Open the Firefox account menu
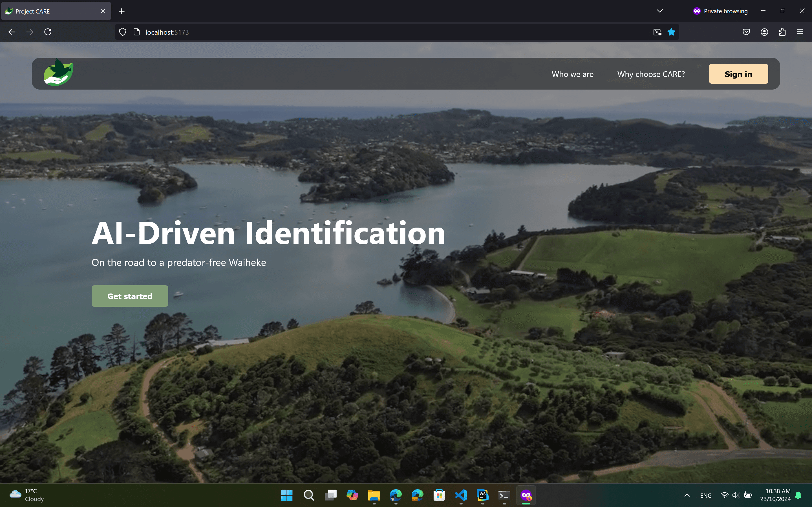This screenshot has height=507, width=812. click(764, 32)
